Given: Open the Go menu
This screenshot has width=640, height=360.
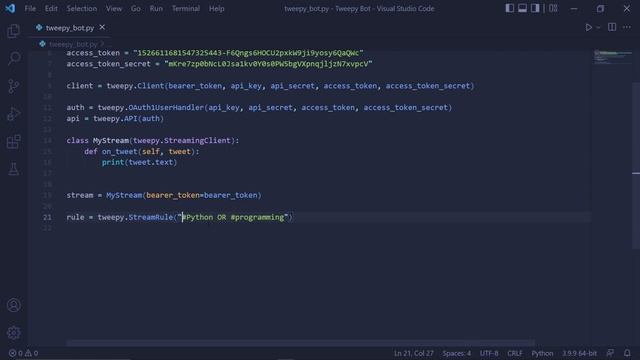Looking at the screenshot, I should click(136, 9).
